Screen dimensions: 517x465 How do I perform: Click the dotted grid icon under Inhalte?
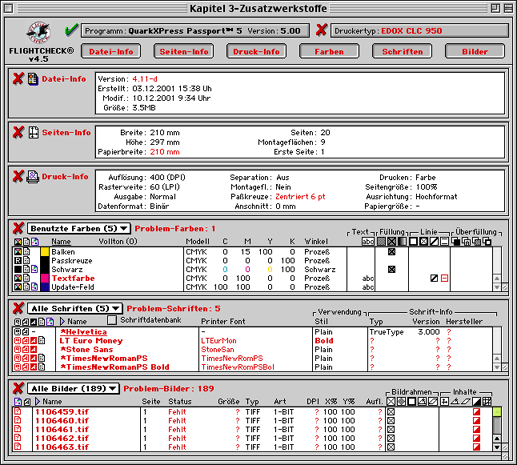487,401
